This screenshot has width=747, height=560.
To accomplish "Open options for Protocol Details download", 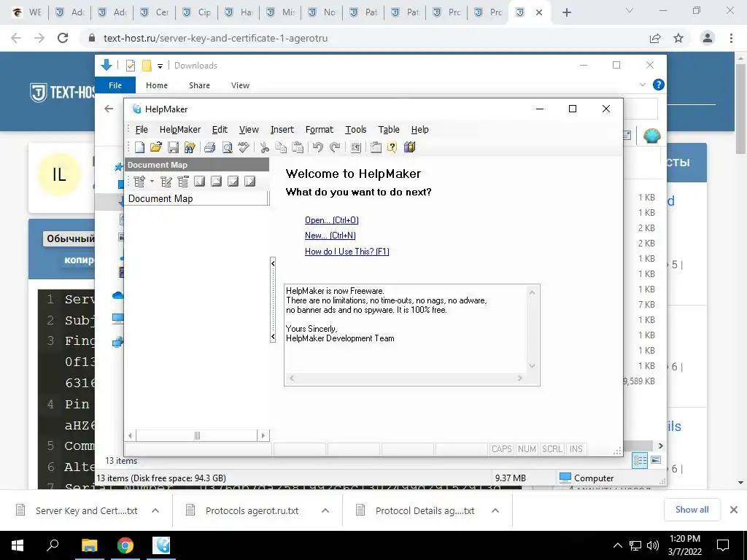I will pyautogui.click(x=495, y=510).
